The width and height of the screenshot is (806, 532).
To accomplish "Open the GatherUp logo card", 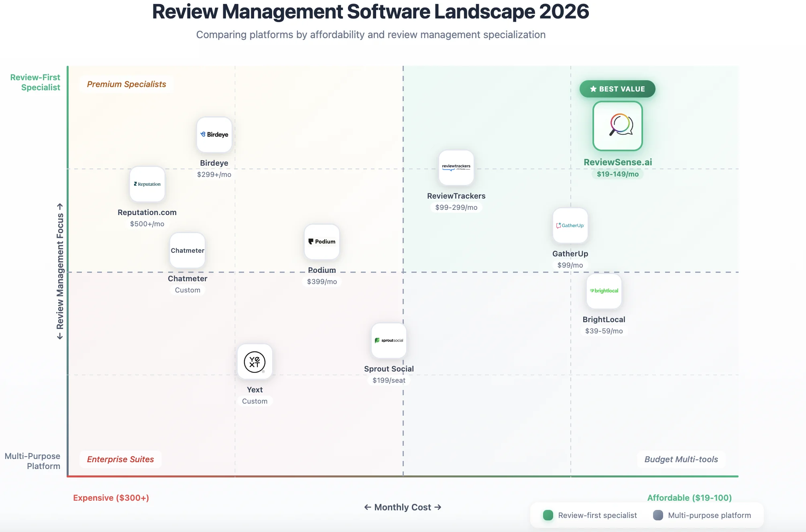I will 570,225.
